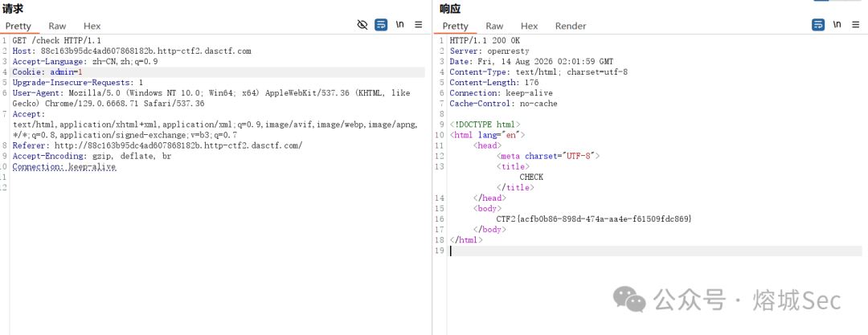Switch to the Hex tab in response panel
Screen dimensions: 868x335
coord(529,26)
